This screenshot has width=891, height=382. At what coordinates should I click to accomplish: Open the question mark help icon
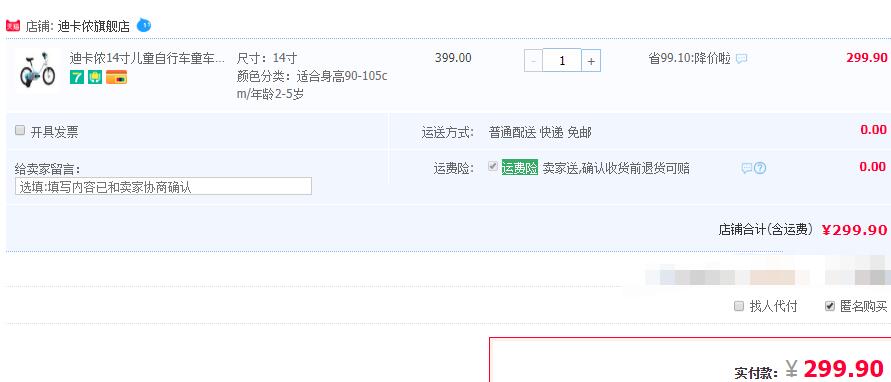[x=760, y=168]
